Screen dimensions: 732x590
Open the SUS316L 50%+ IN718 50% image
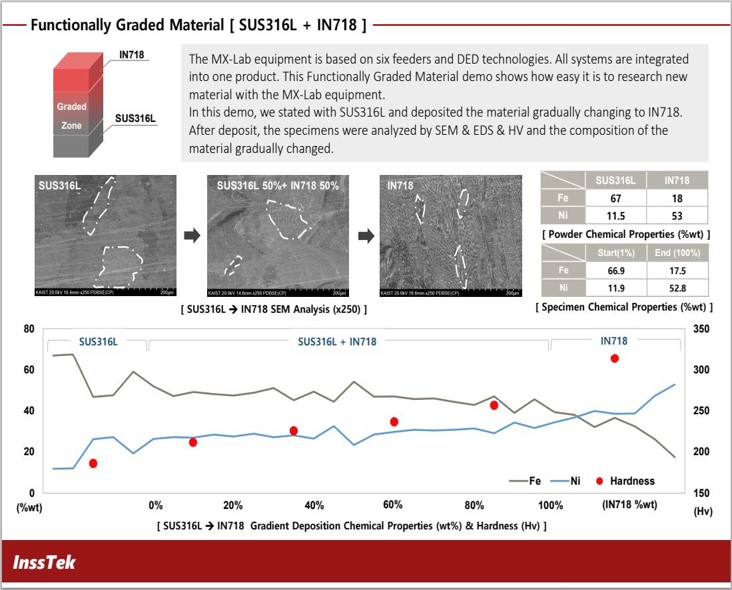click(x=278, y=236)
